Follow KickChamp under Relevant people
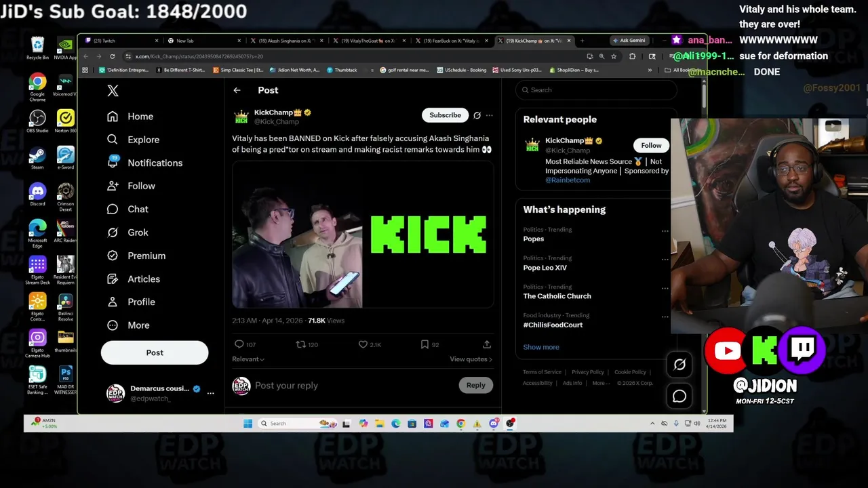Viewport: 868px width, 488px height. (x=651, y=145)
